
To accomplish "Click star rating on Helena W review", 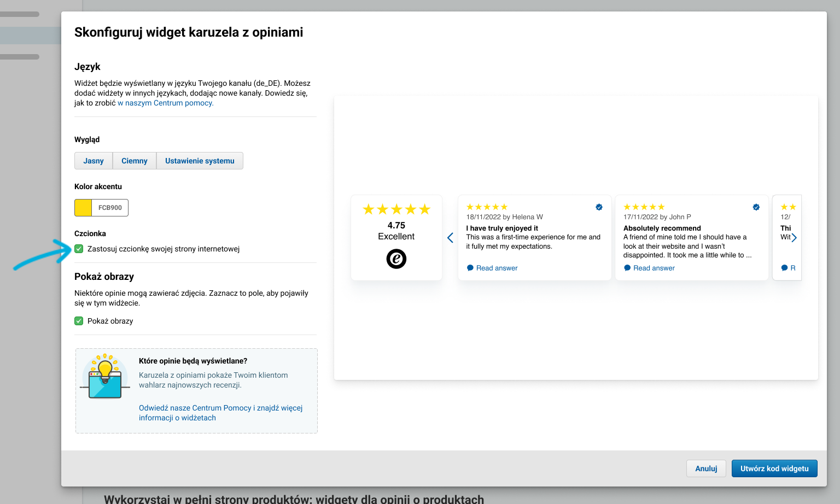I will tap(487, 207).
